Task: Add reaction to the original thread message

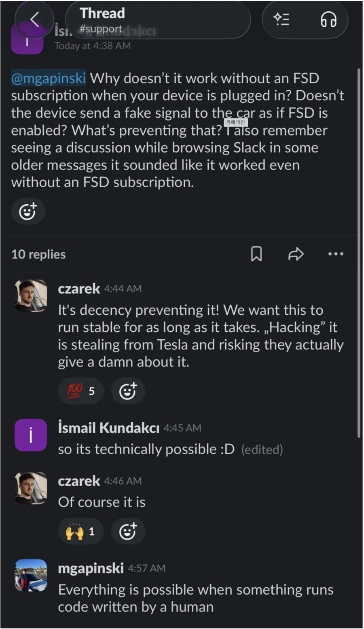Action: 28,211
